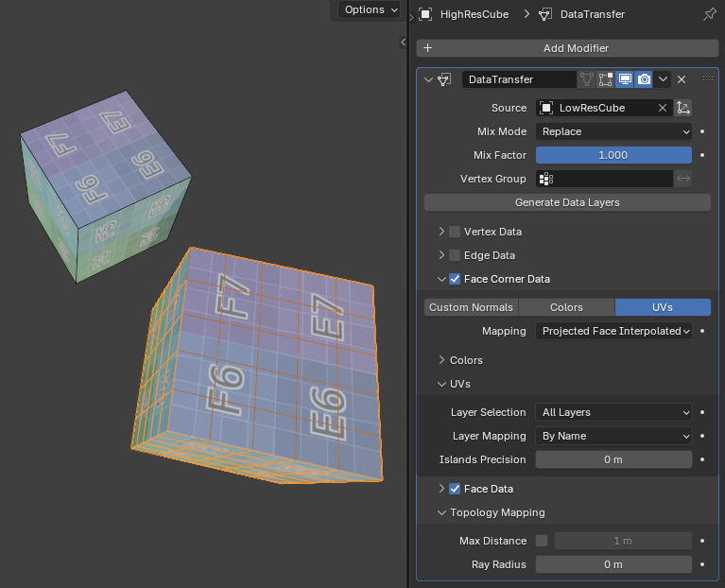This screenshot has height=588, width=725.
Task: Open the Mapping Projected Face Interpolated dropdown
Action: point(613,331)
